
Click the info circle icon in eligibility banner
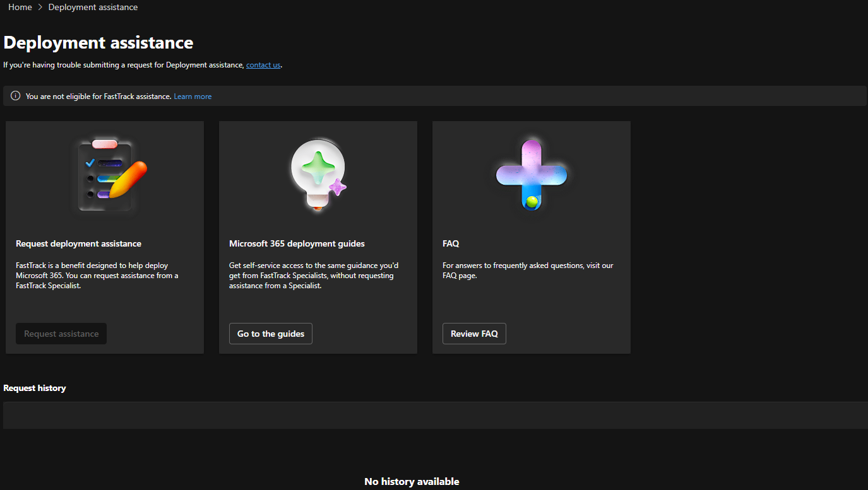[16, 96]
